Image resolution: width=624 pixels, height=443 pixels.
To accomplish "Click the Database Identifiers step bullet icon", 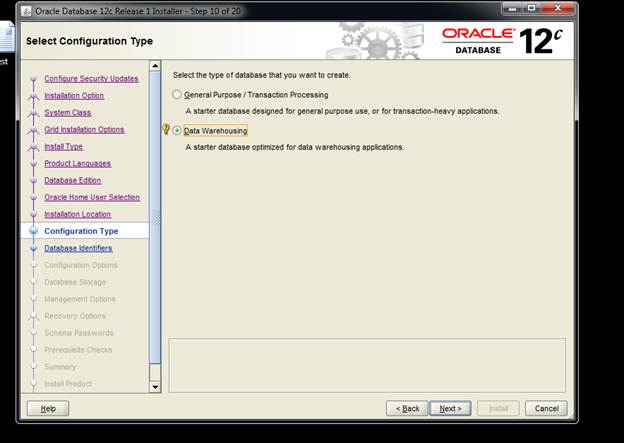I will click(x=33, y=248).
